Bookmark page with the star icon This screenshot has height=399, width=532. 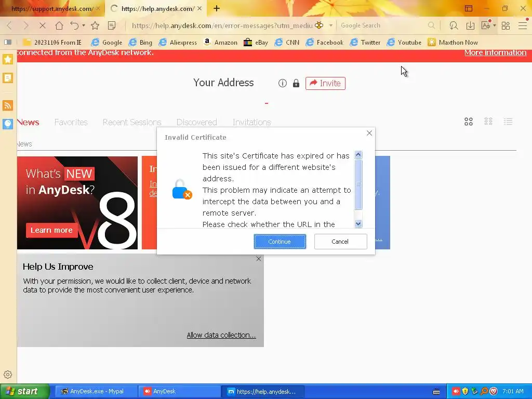click(95, 25)
